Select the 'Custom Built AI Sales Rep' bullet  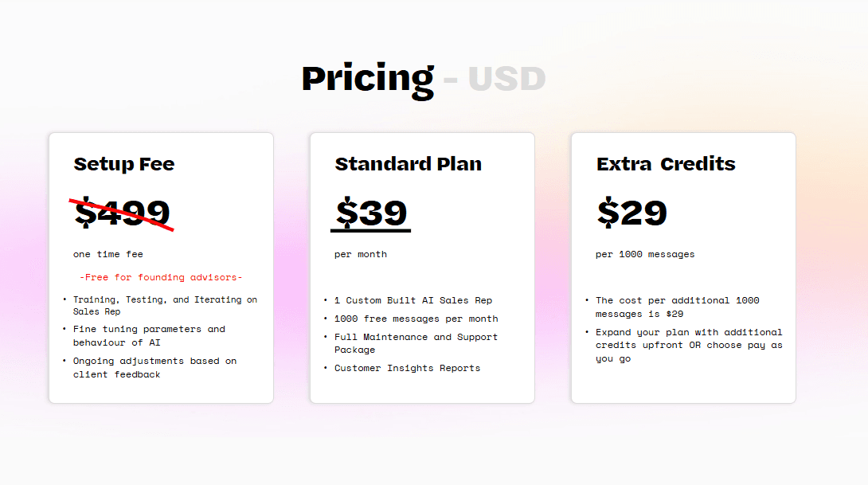tap(413, 300)
